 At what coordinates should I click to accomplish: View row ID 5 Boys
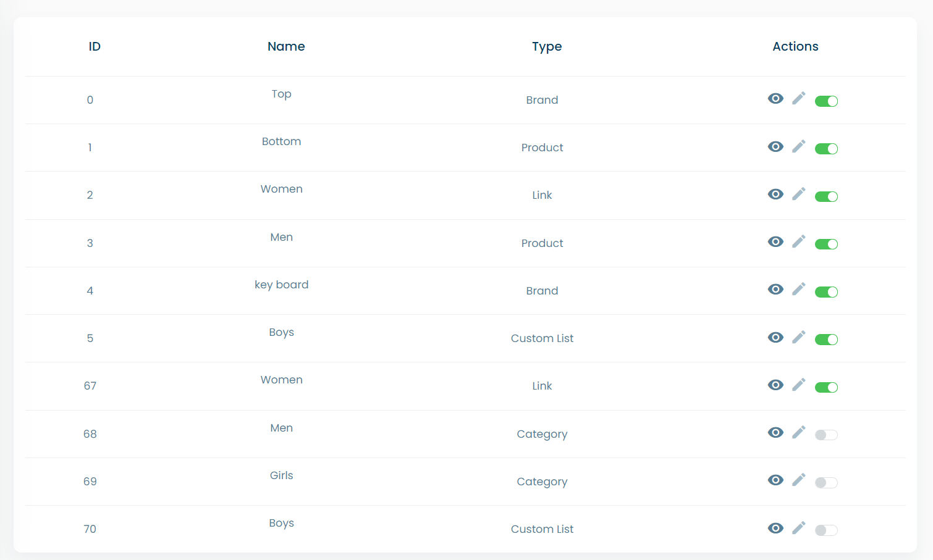point(775,337)
